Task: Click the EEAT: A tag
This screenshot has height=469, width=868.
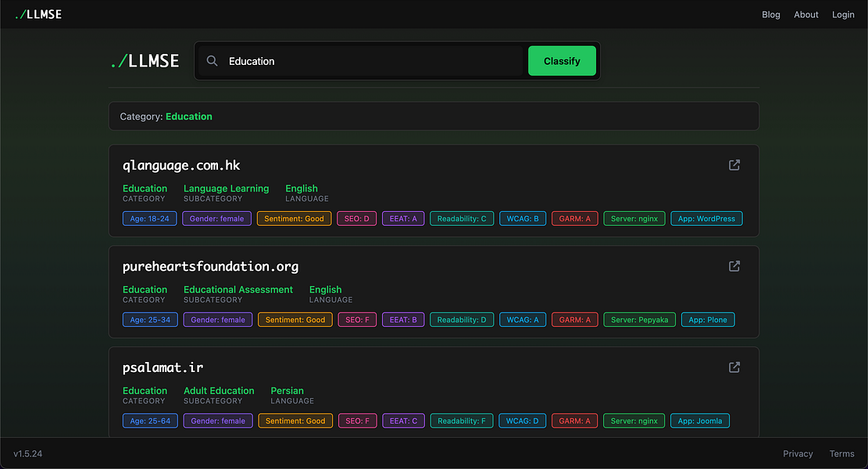Action: [x=403, y=219]
